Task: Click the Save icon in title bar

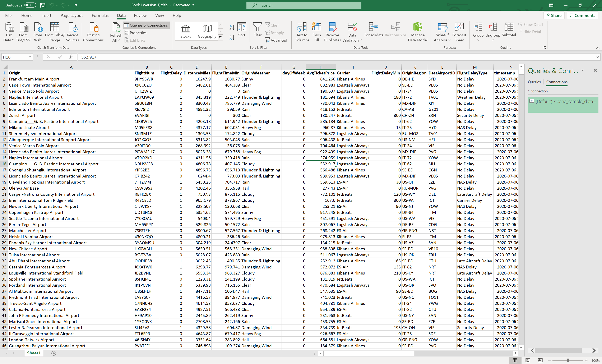Action: (43, 5)
